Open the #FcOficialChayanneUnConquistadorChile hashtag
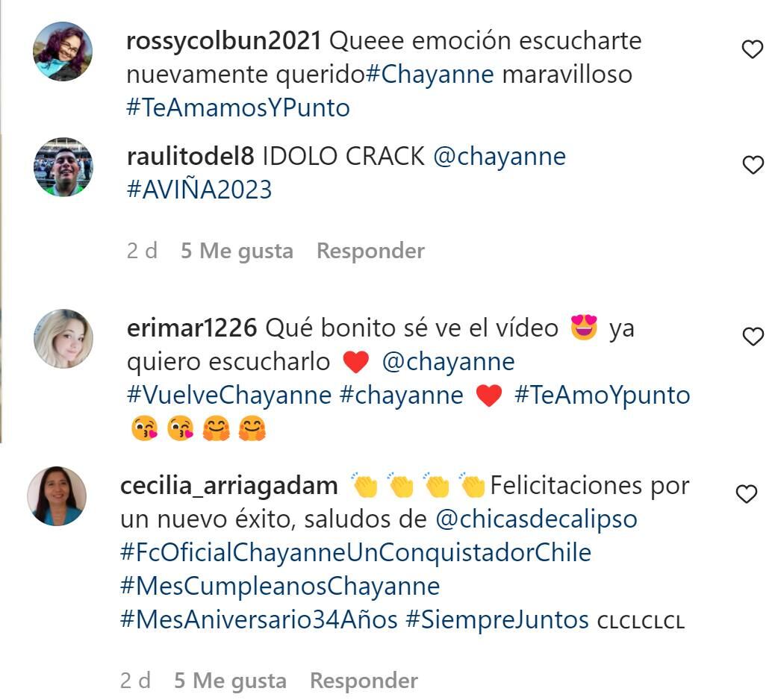 pyautogui.click(x=355, y=553)
